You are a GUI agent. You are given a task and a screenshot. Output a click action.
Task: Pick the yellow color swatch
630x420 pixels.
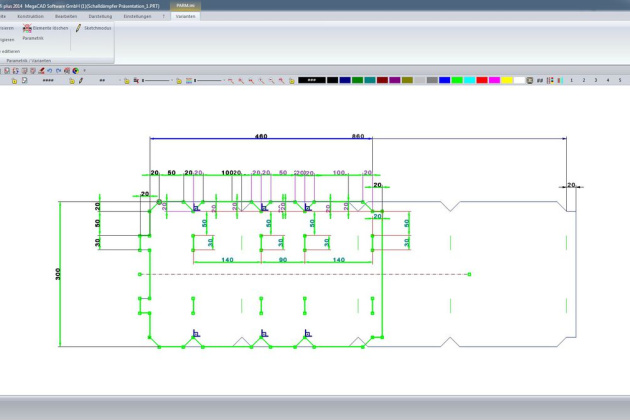coord(506,81)
